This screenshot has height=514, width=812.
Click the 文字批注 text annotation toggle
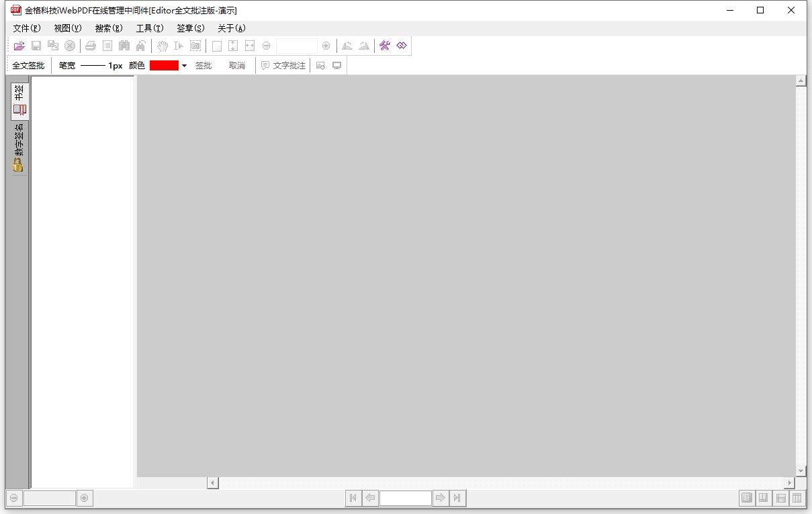point(283,65)
